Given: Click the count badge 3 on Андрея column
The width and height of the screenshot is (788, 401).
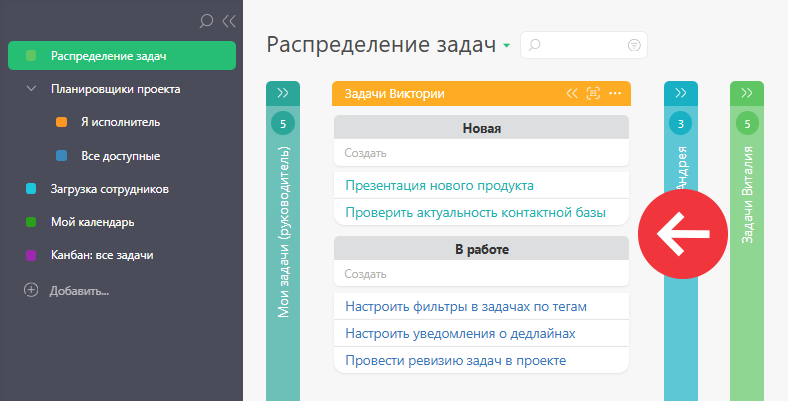Looking at the screenshot, I should pyautogui.click(x=680, y=124).
